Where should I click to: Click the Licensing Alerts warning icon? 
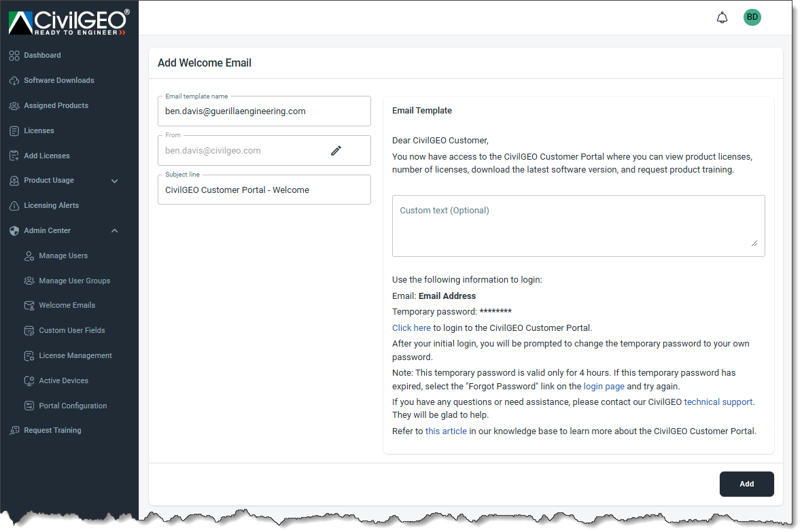coord(14,205)
